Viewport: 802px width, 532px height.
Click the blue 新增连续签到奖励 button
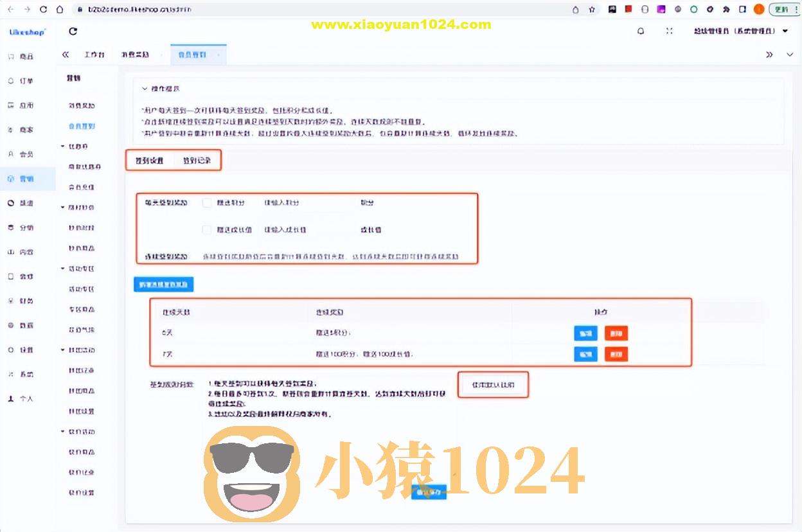(163, 284)
